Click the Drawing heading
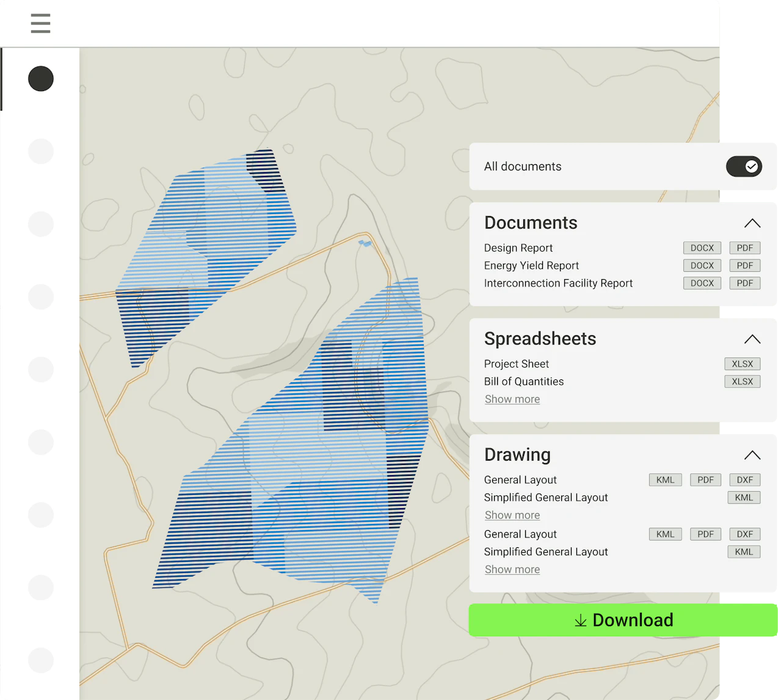The image size is (778, 700). click(x=517, y=455)
